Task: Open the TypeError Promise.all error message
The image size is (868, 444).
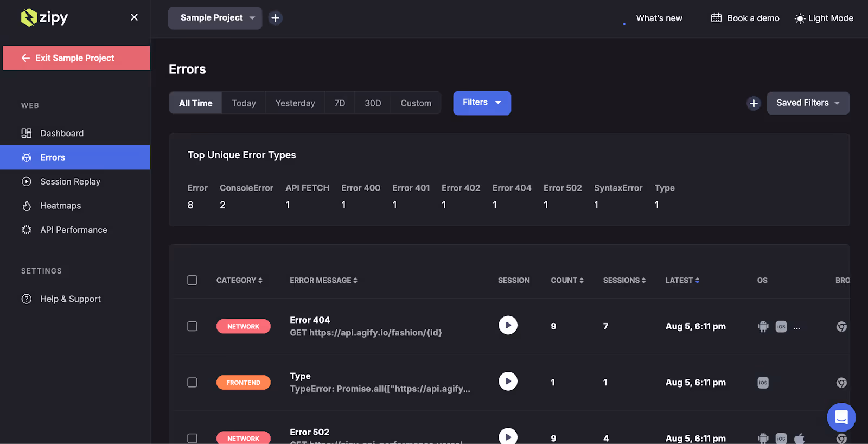Action: [380, 382]
